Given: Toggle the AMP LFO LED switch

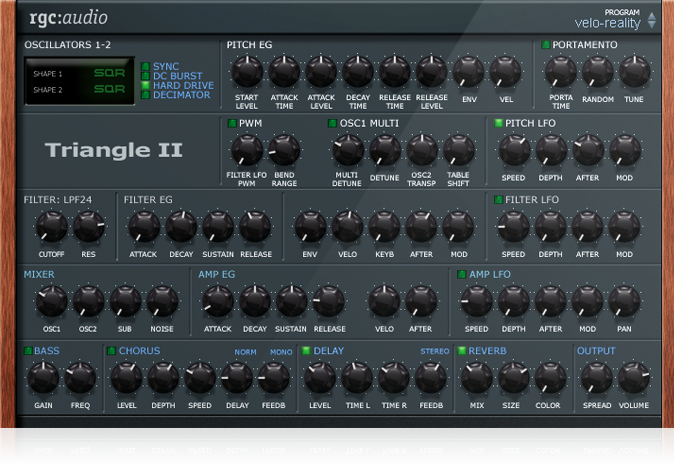Looking at the screenshot, I should point(462,274).
